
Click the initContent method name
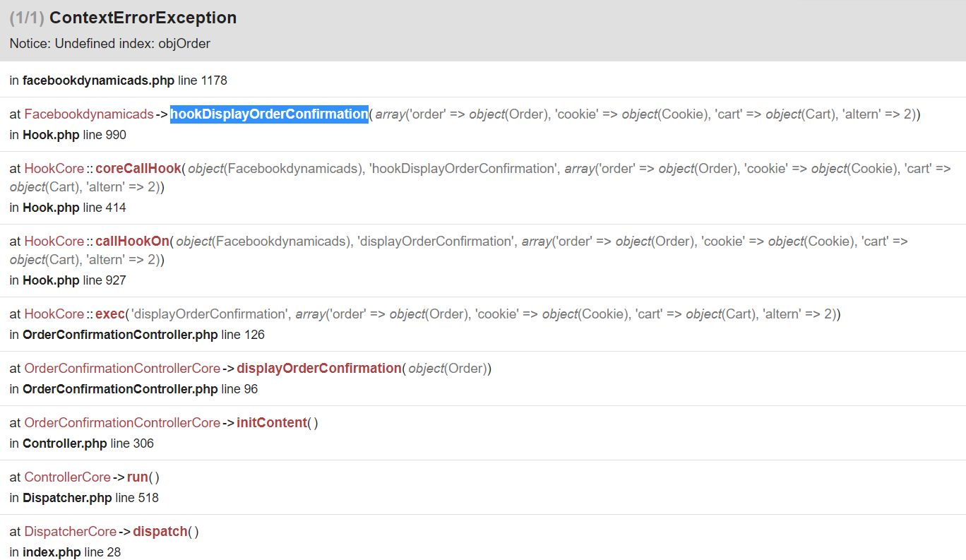(272, 423)
